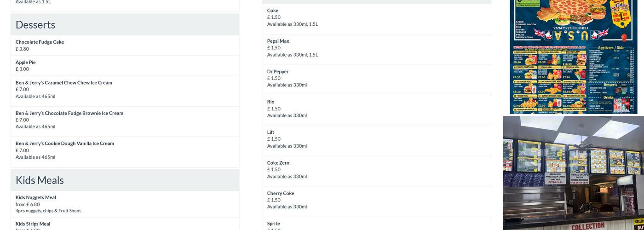Click the Lilt drink item

pyautogui.click(x=270, y=132)
